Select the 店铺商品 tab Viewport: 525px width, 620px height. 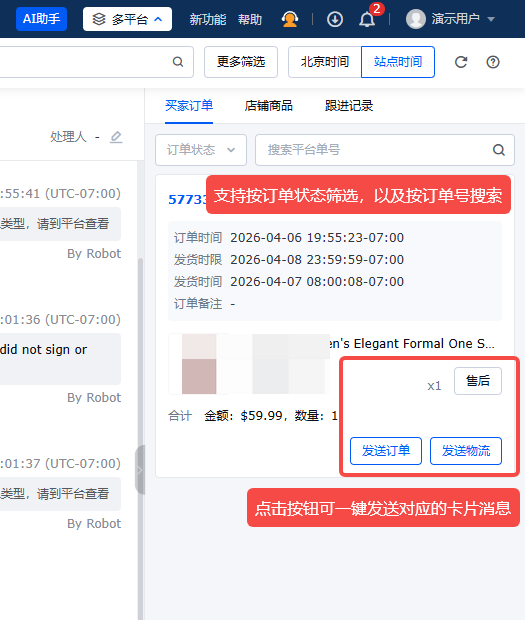pyautogui.click(x=268, y=106)
